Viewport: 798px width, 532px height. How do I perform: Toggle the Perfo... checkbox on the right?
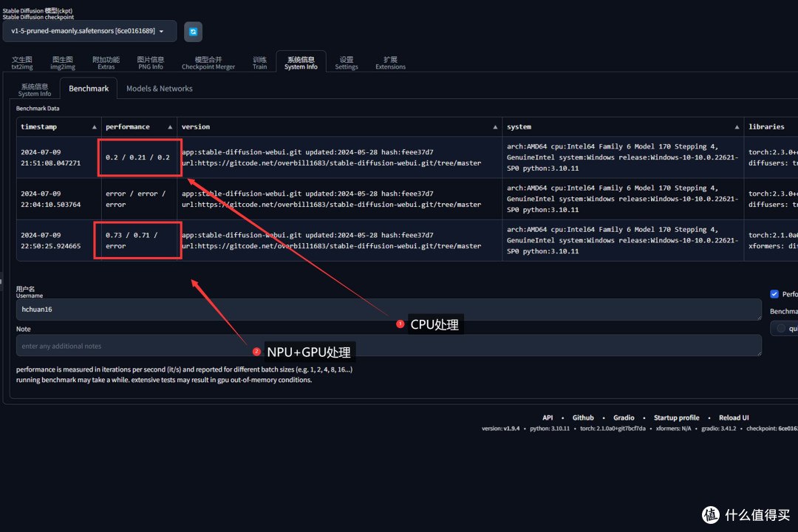point(774,294)
